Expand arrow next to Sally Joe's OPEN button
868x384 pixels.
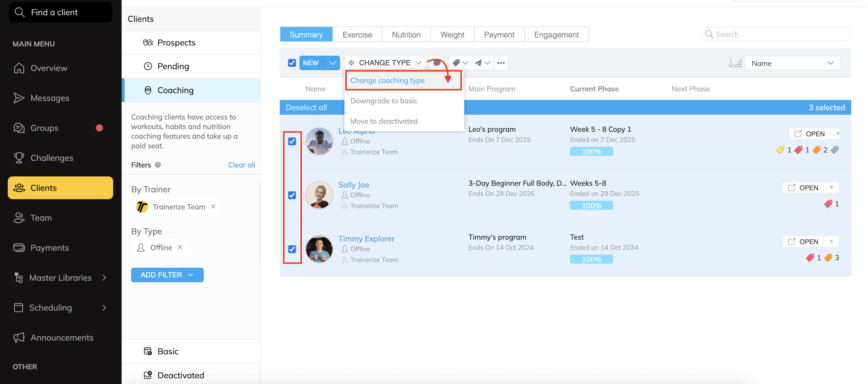pyautogui.click(x=831, y=188)
